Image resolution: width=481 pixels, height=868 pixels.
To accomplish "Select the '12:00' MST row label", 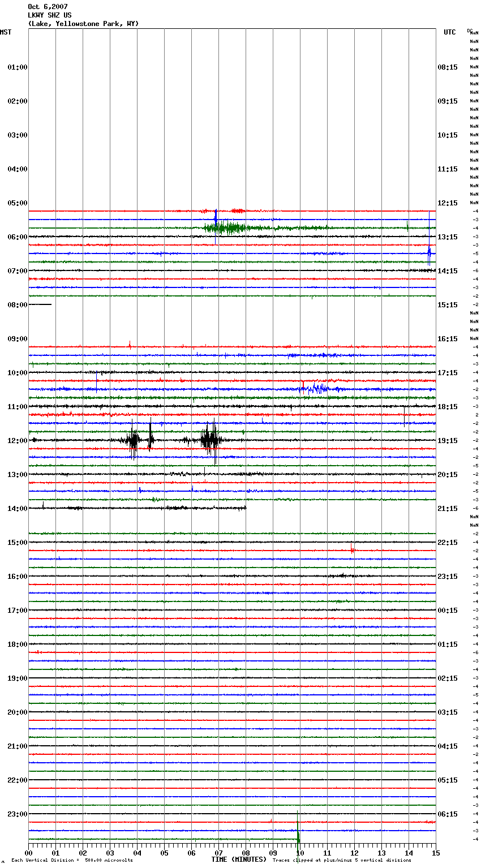I will tap(18, 441).
